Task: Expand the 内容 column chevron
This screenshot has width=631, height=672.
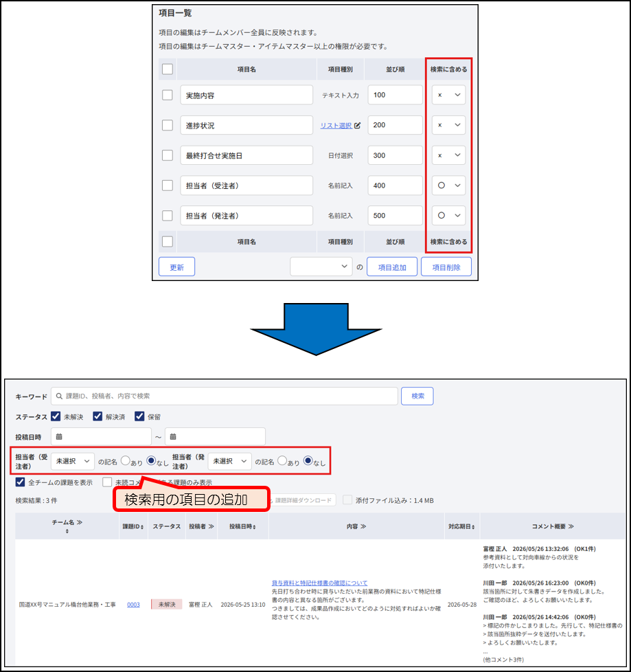Action: [x=363, y=526]
